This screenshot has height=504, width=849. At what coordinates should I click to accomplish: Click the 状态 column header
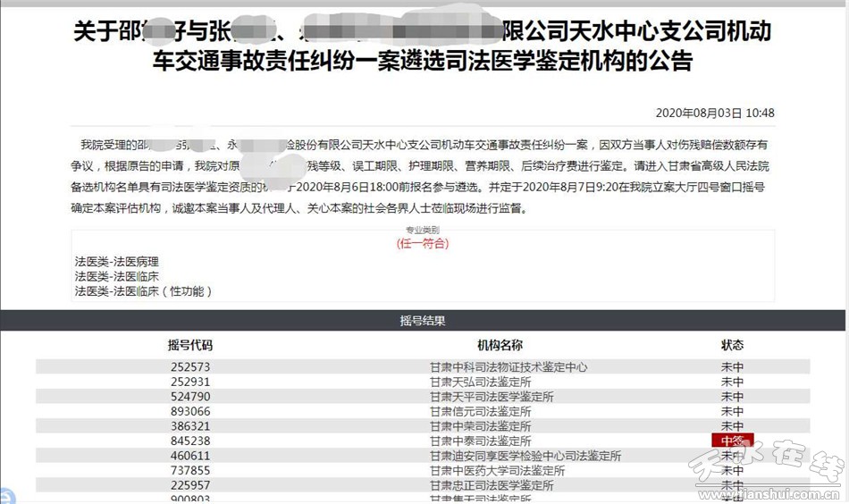click(x=732, y=346)
